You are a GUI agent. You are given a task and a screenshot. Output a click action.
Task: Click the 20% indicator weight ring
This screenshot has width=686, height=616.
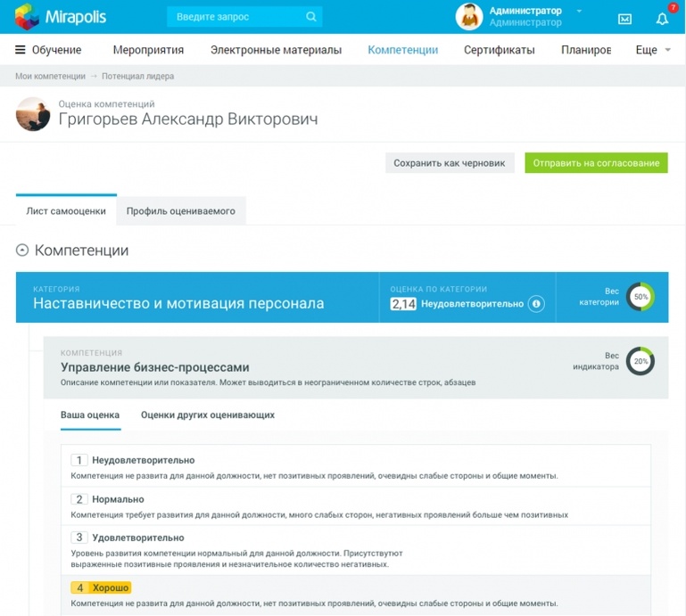click(x=641, y=361)
